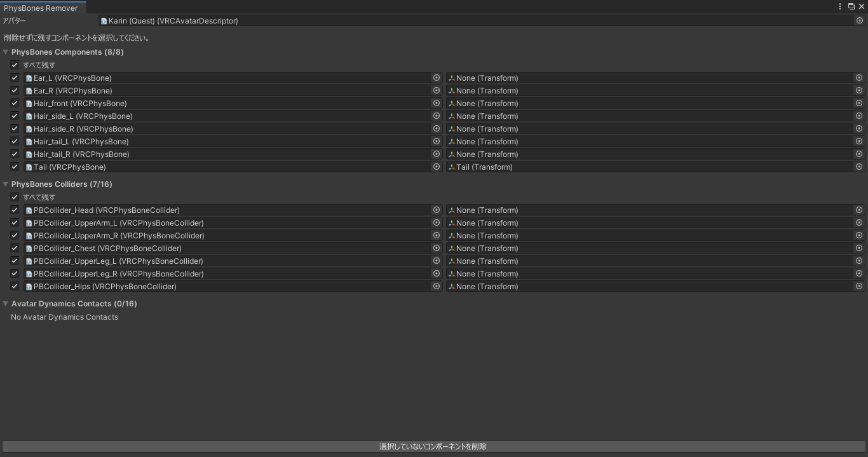This screenshot has height=457, width=868.
Task: Open object picker for PBCollider_Chest
Action: pyautogui.click(x=437, y=248)
